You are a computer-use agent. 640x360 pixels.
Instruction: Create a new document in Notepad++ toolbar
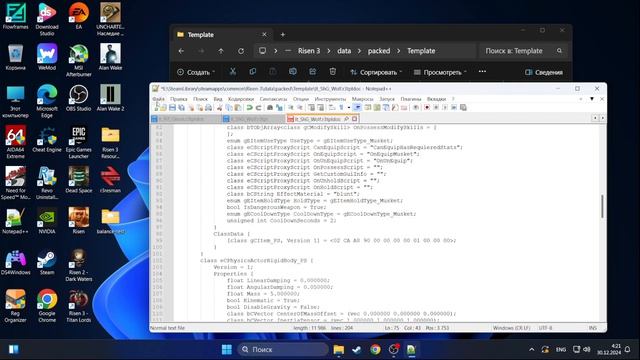tap(156, 107)
